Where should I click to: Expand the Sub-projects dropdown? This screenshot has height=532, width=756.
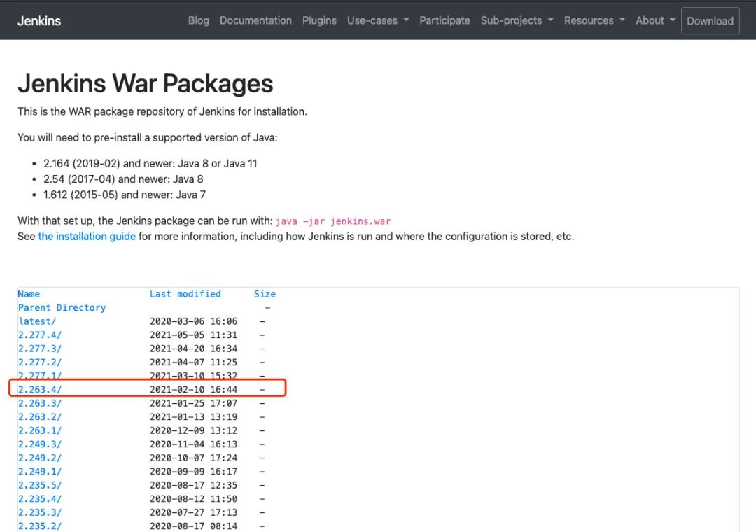point(517,20)
